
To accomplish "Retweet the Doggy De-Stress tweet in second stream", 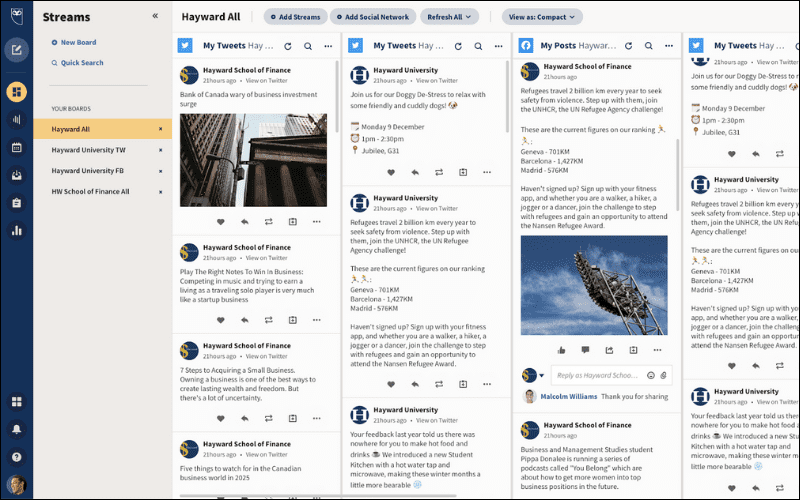I will [439, 172].
